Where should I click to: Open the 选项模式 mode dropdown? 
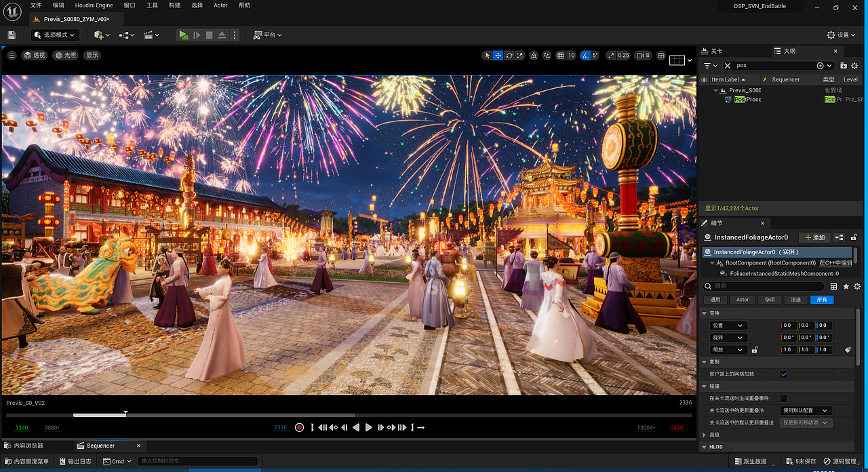[55, 35]
